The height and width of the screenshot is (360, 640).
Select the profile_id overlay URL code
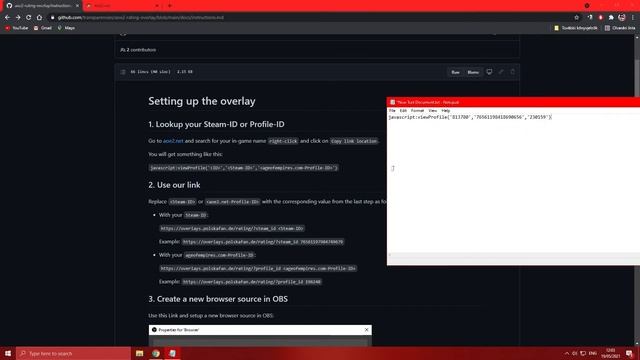[x=258, y=269]
